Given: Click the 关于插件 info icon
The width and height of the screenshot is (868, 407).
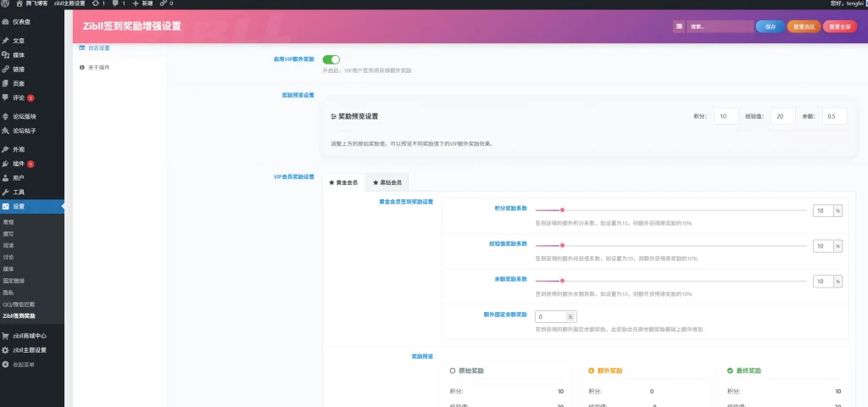Looking at the screenshot, I should coord(82,67).
